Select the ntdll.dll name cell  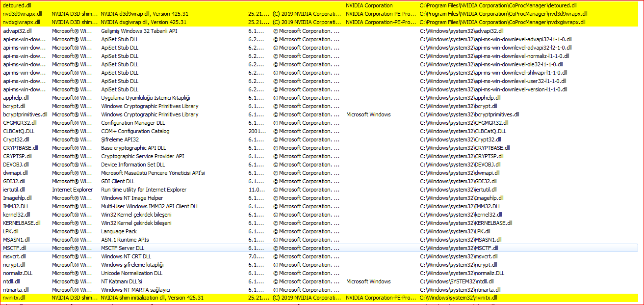click(12, 281)
